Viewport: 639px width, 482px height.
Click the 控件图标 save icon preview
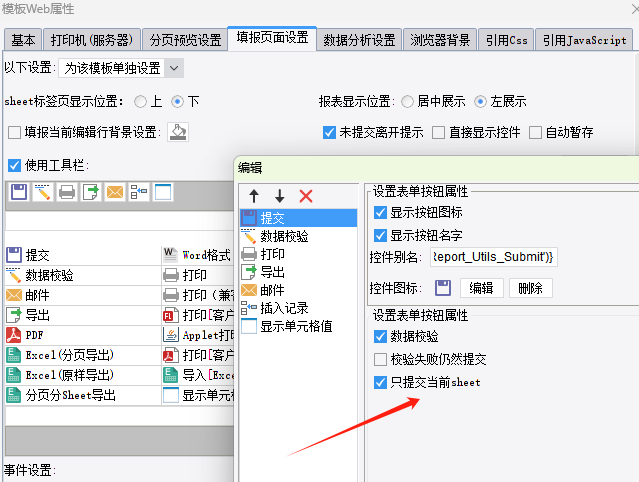click(443, 288)
